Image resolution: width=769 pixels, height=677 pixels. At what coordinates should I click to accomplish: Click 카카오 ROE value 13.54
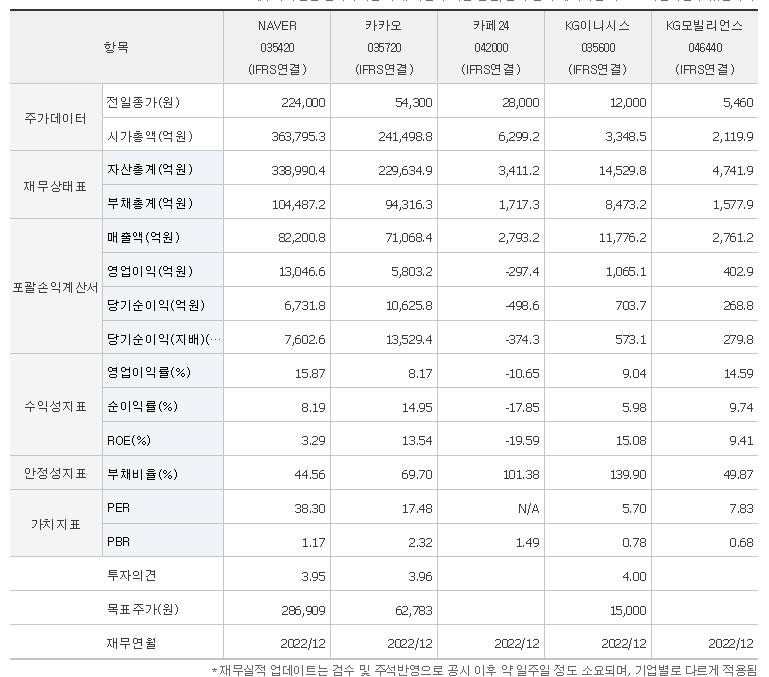417,440
